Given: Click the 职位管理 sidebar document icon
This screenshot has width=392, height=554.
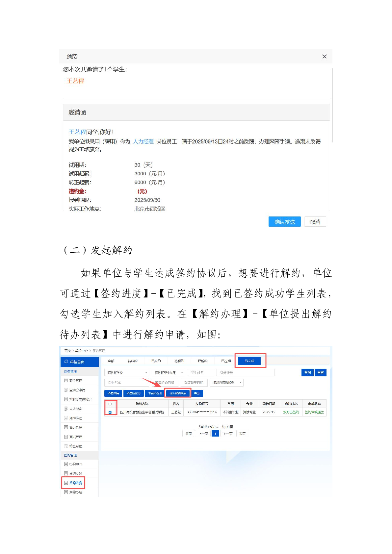Looking at the screenshot, I should pyautogui.click(x=66, y=380).
